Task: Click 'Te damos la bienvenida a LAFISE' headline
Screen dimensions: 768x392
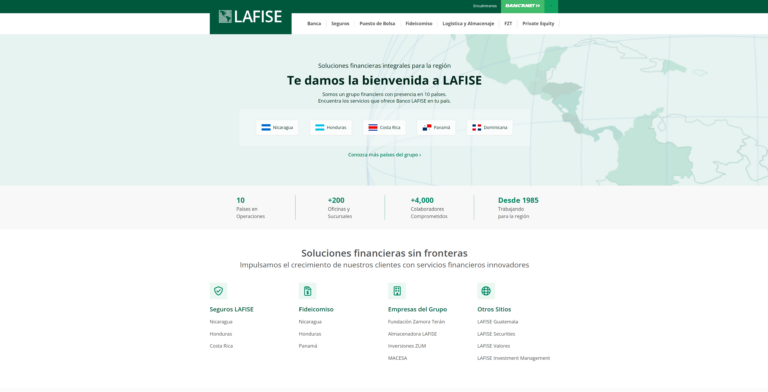Action: click(384, 80)
